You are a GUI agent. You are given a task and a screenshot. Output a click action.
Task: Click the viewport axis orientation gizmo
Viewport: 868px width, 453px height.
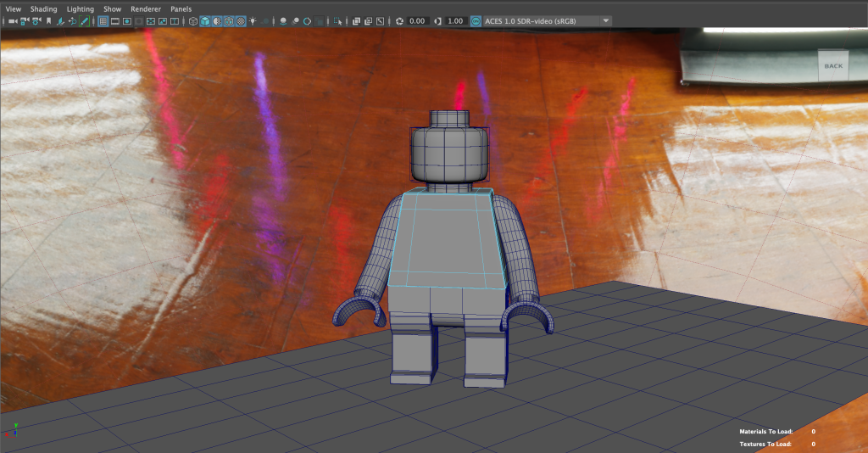(x=12, y=431)
